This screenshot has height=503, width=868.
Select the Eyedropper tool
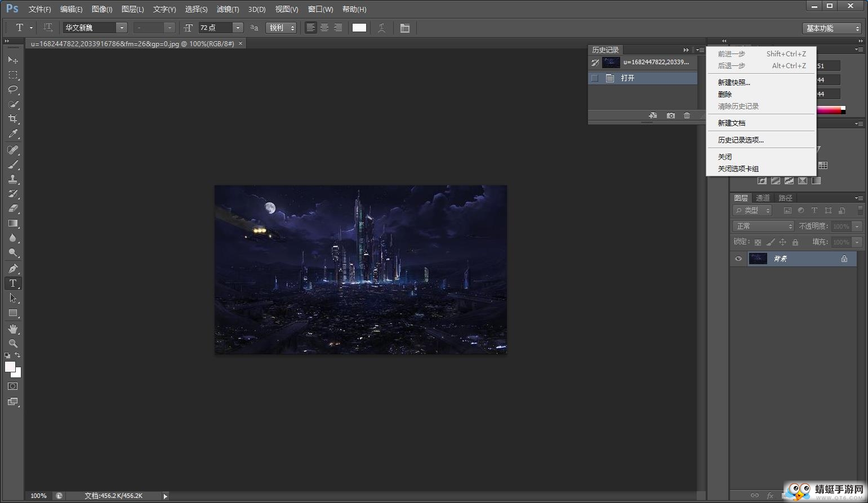click(13, 133)
